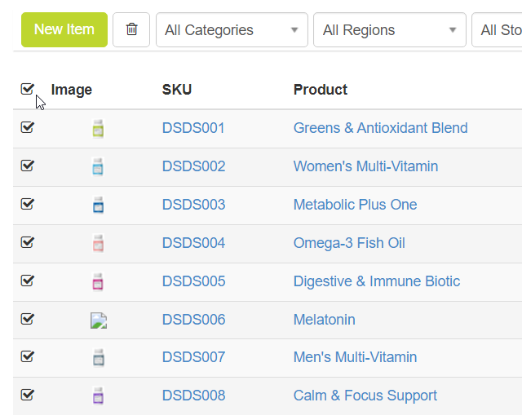Click the broken Melatonin image icon
This screenshot has width=522, height=420.
99,321
